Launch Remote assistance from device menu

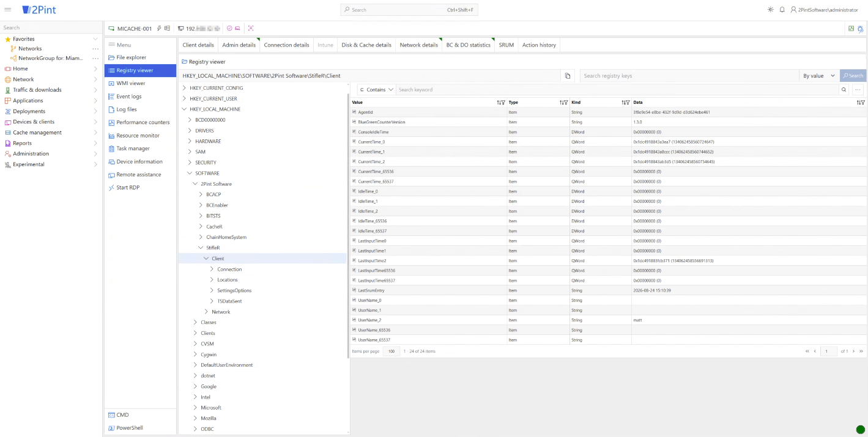coord(140,175)
